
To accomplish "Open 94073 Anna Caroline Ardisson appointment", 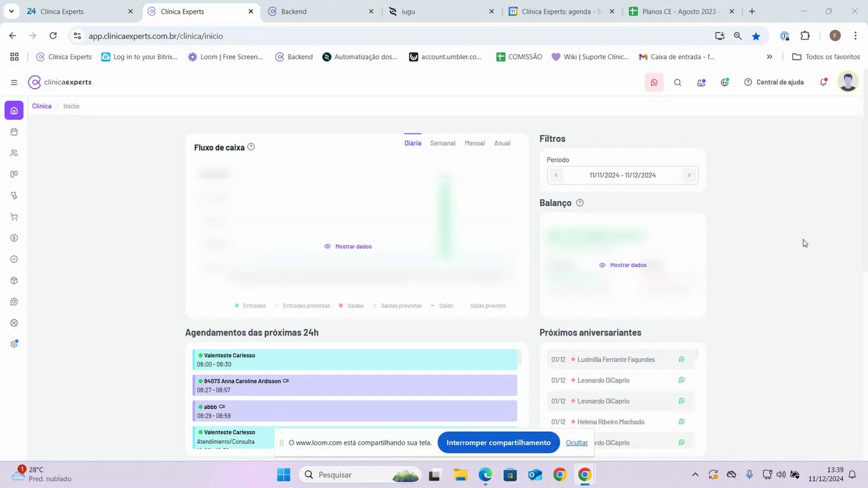I will pyautogui.click(x=355, y=386).
